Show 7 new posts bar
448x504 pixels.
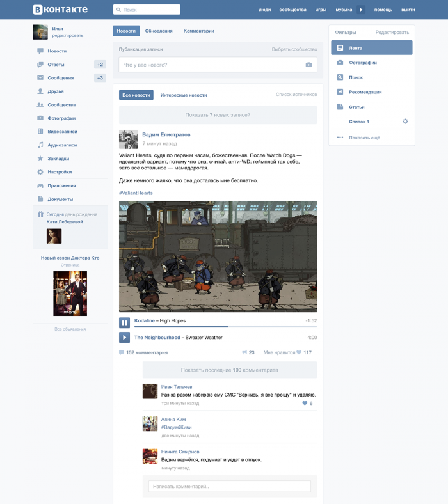pos(218,115)
